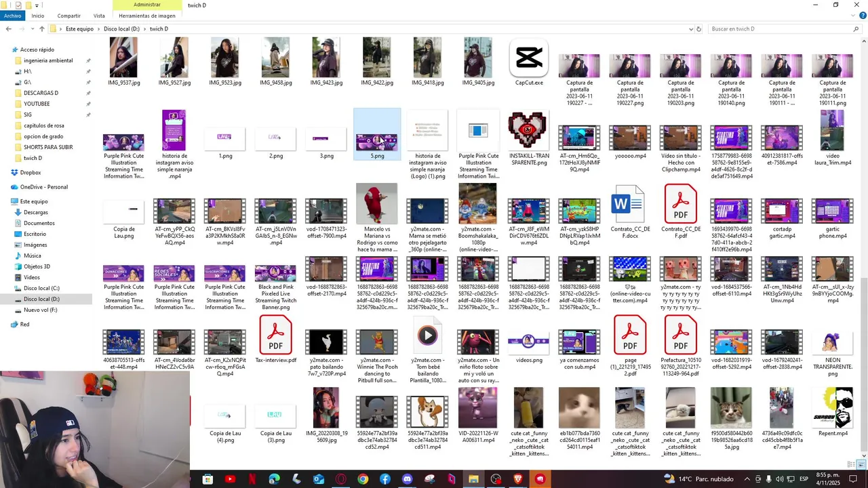
Task: Select the CapCut.exe application icon
Action: click(x=529, y=58)
